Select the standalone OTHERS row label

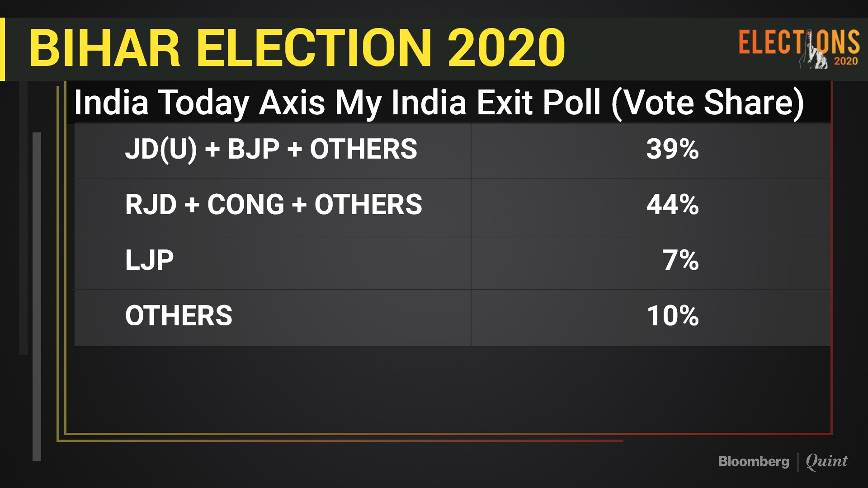click(179, 315)
